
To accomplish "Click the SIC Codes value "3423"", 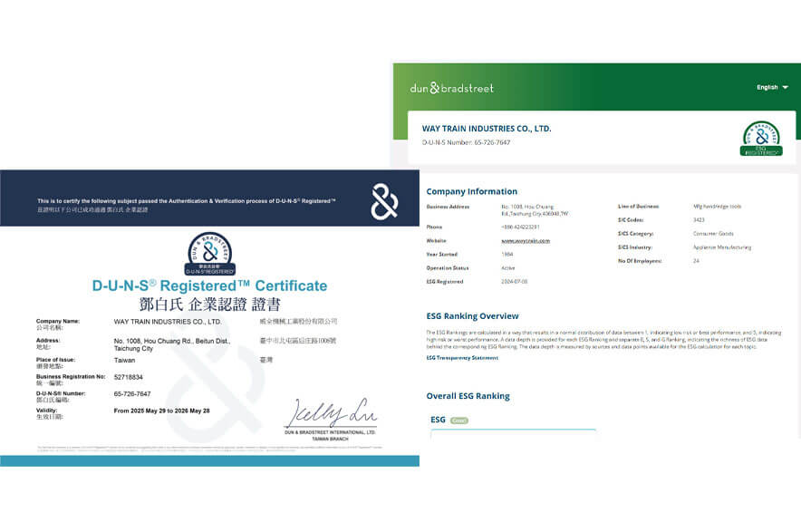I will [x=699, y=220].
